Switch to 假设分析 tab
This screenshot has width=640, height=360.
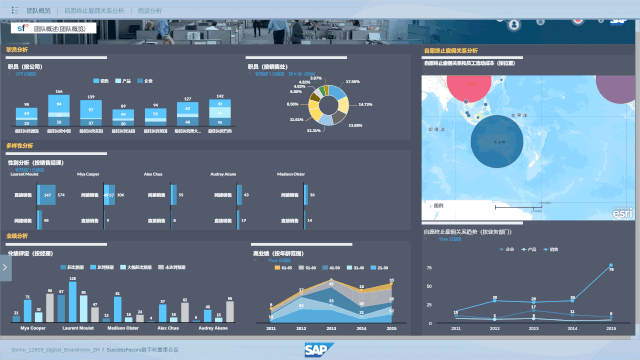[x=150, y=11]
